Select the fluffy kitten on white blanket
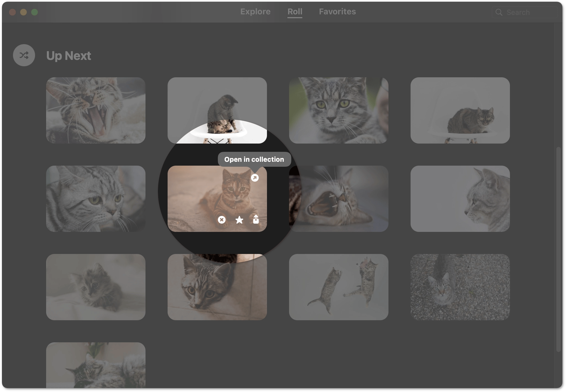566x392 pixels. 96,287
